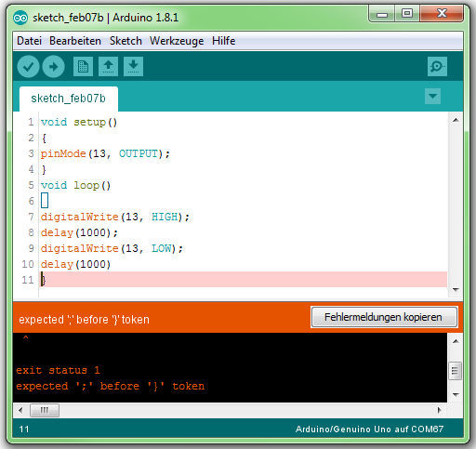
Task: Click the Arduino logo in the title bar
Action: click(x=20, y=18)
